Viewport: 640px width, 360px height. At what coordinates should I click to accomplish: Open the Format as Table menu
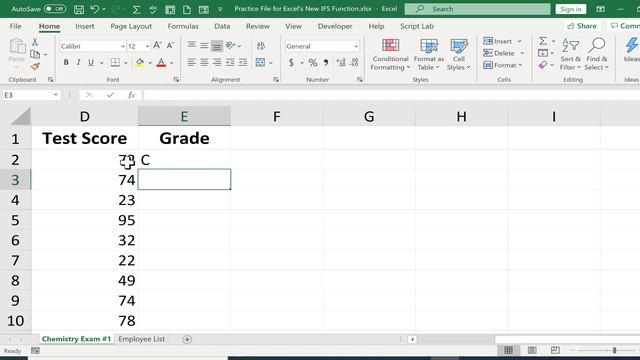tap(429, 55)
